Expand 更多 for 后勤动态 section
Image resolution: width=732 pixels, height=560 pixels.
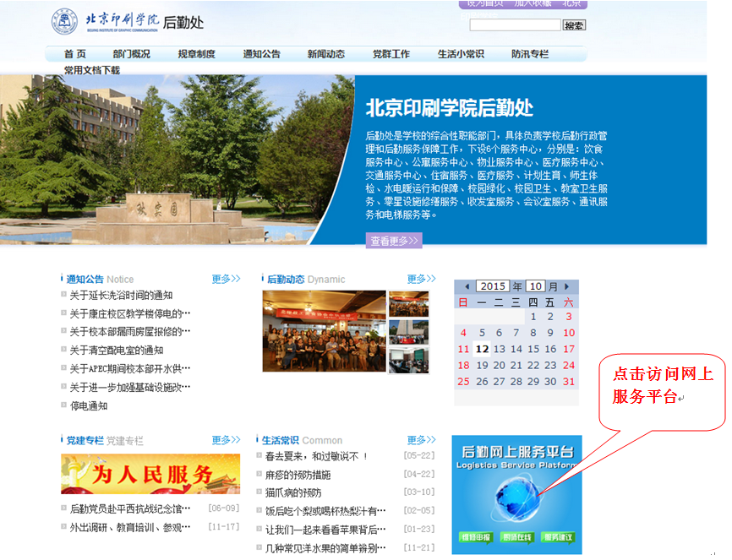pos(421,279)
